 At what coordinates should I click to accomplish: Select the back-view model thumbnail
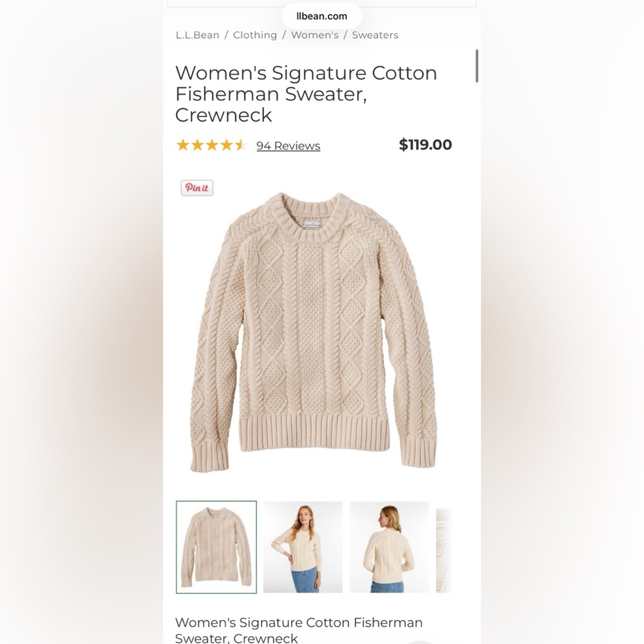(x=388, y=547)
